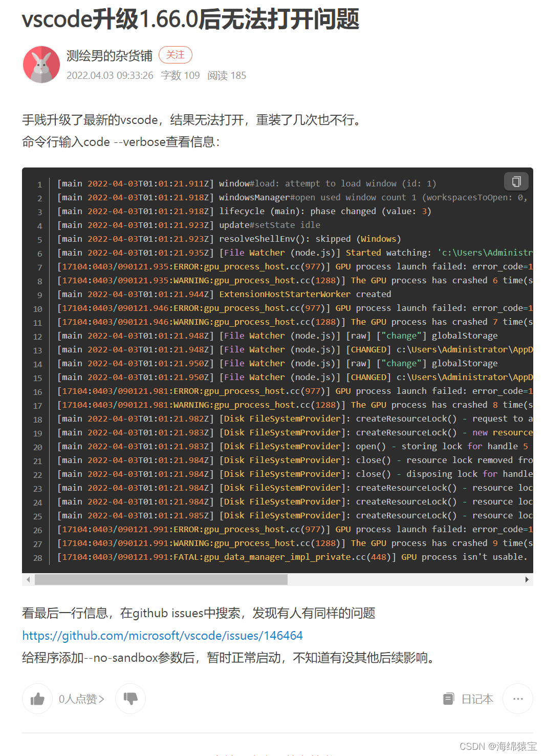
Task: Click line 12 globalStorage raw change text
Action: tap(277, 335)
